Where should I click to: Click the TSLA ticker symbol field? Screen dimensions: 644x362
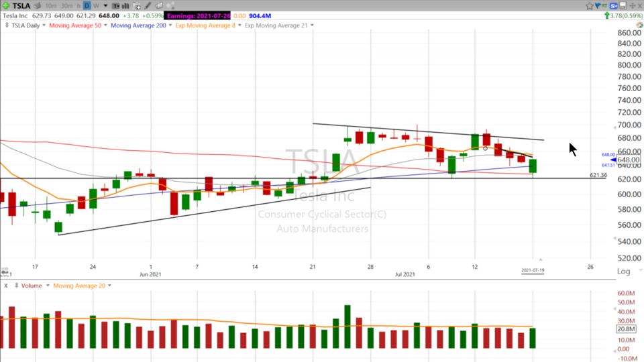tap(21, 6)
